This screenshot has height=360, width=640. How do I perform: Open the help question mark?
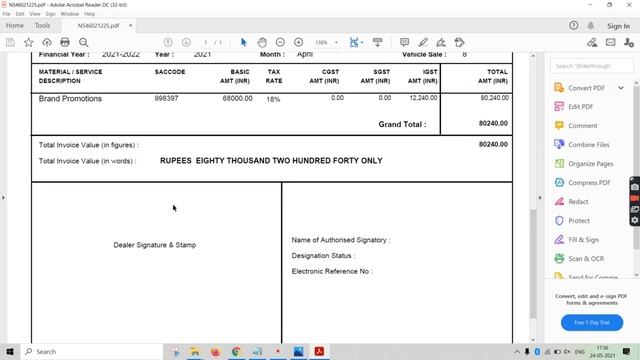573,25
